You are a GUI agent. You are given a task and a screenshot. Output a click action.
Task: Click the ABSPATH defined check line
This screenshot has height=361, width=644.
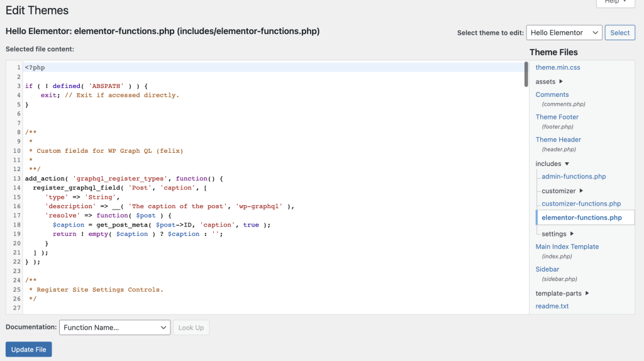pos(86,86)
